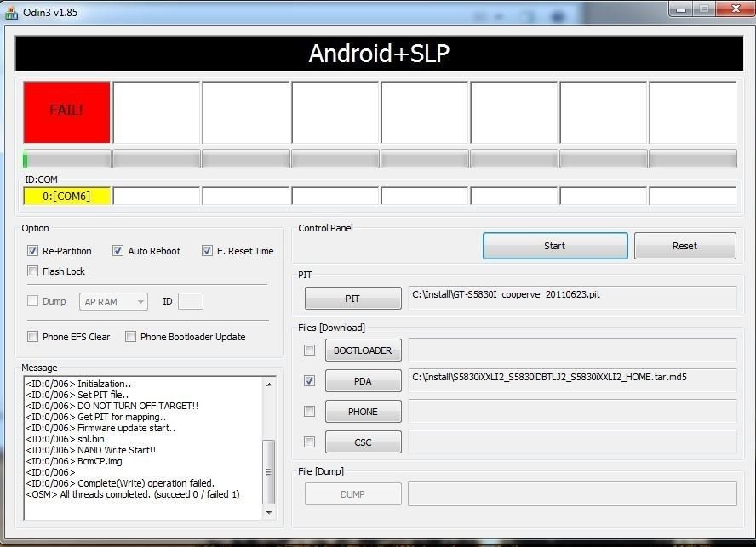Click the ID input field next to AP RAM
756x547 pixels.
pos(191,302)
